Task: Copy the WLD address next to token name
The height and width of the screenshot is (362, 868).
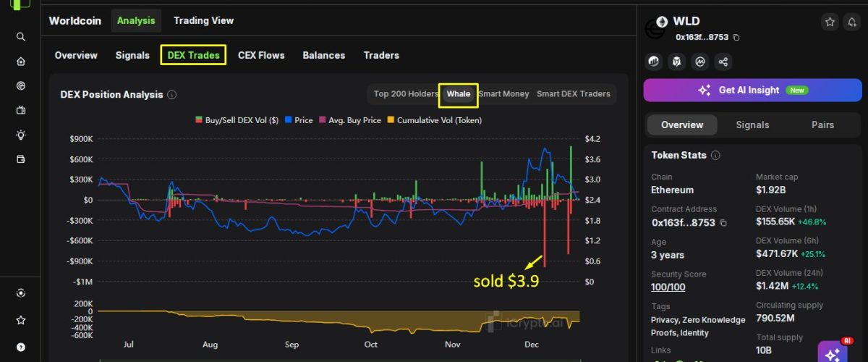Action: [x=736, y=37]
